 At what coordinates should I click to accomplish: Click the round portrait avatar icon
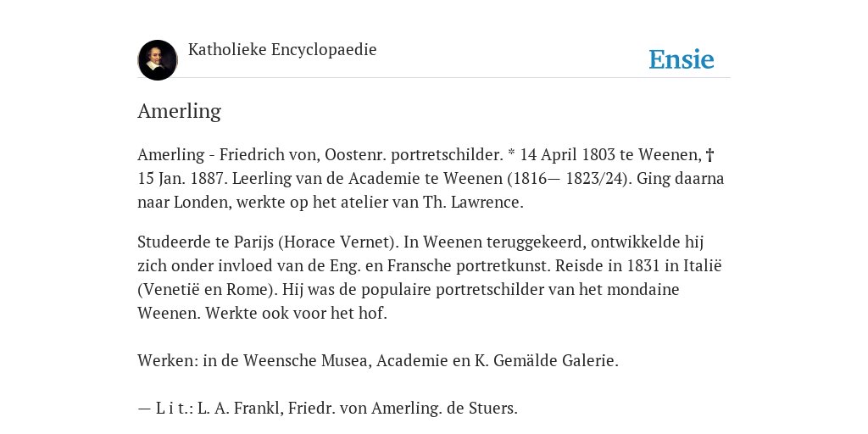coord(157,60)
